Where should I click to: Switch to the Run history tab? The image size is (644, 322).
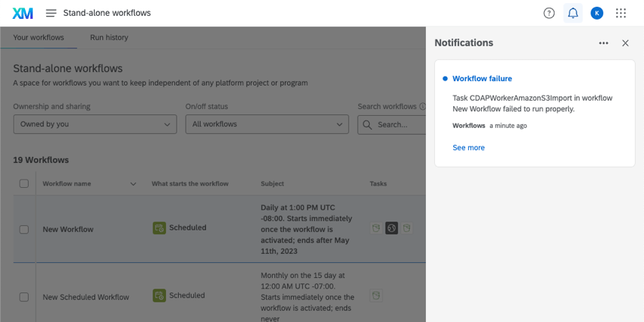pos(109,37)
